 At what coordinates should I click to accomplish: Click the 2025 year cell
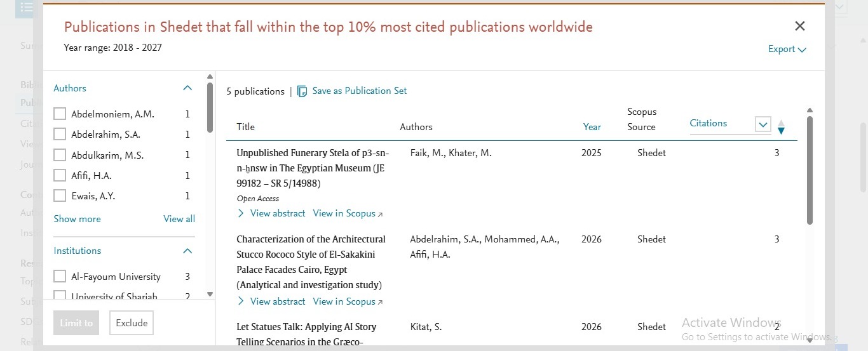(x=592, y=153)
